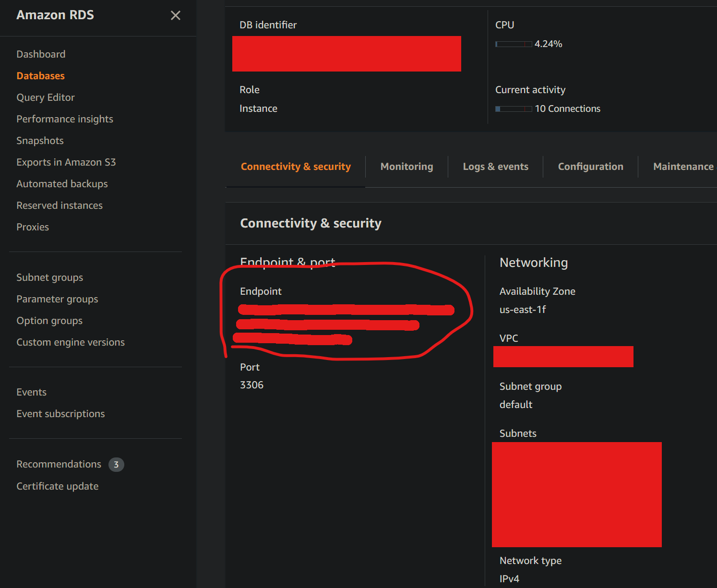
Task: Go to Exports in Amazon S3
Action: (x=66, y=162)
